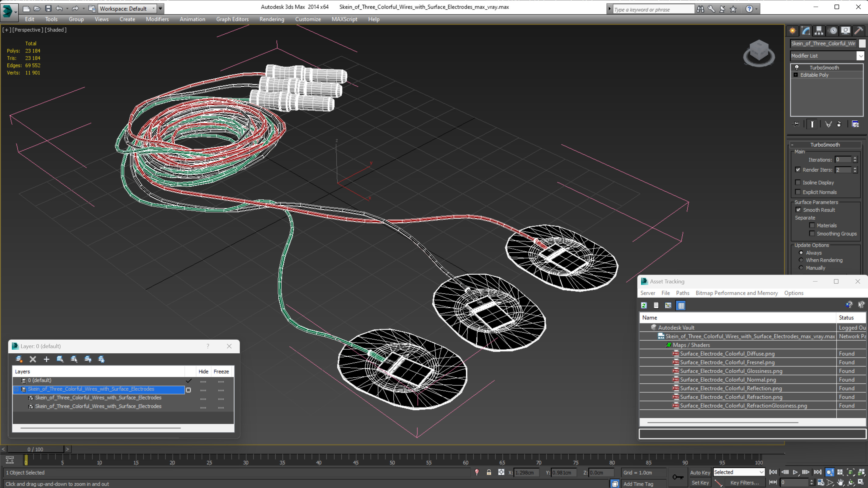Open the Utilities hammer panel icon
This screenshot has width=868, height=488.
[858, 31]
